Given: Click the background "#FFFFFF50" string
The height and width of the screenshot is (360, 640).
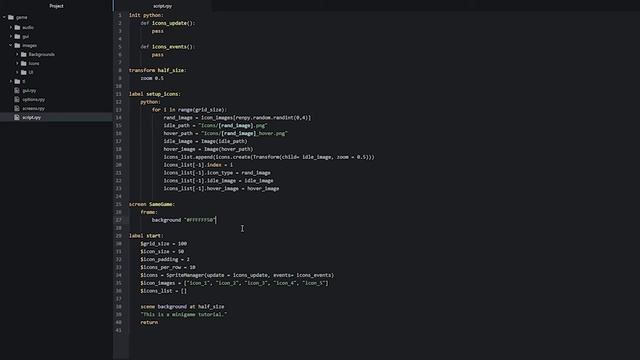Looking at the screenshot, I should coord(200,220).
